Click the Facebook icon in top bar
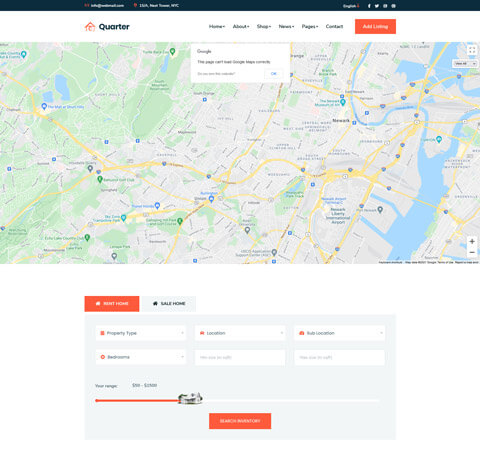 [369, 6]
